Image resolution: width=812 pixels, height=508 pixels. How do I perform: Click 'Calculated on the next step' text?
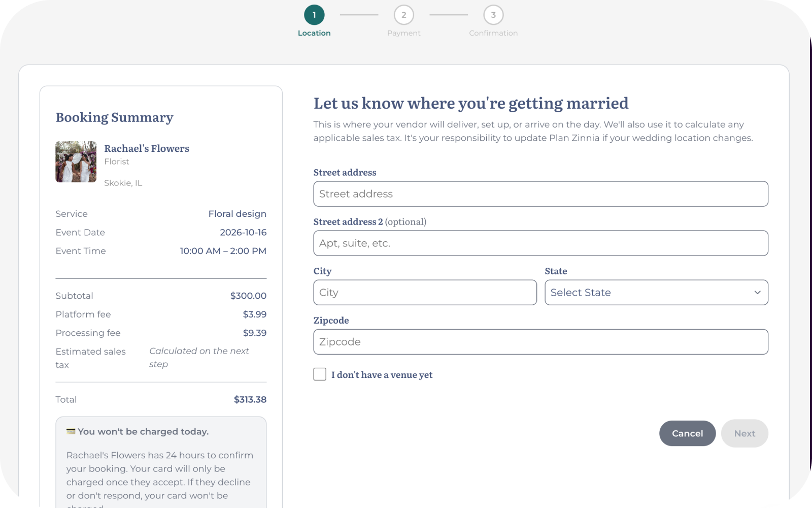(x=199, y=358)
